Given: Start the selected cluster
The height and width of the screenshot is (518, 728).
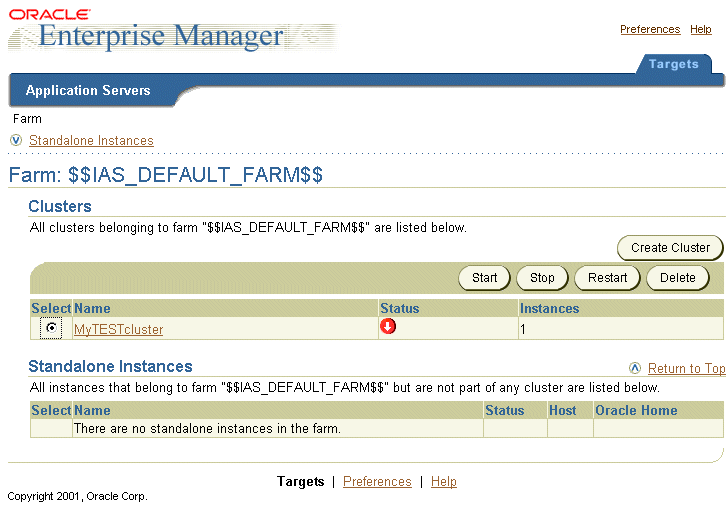Looking at the screenshot, I should [484, 278].
